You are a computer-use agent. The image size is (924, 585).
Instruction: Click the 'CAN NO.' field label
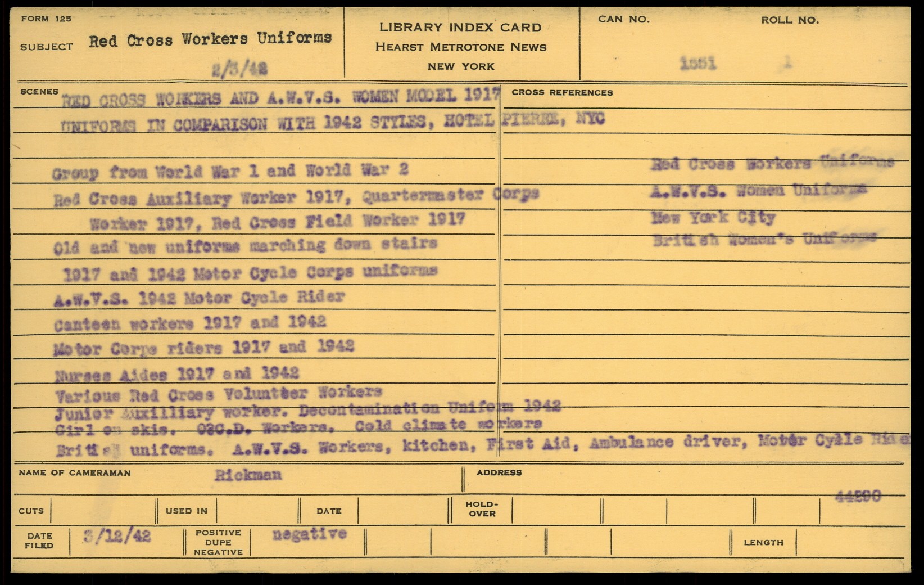[623, 19]
